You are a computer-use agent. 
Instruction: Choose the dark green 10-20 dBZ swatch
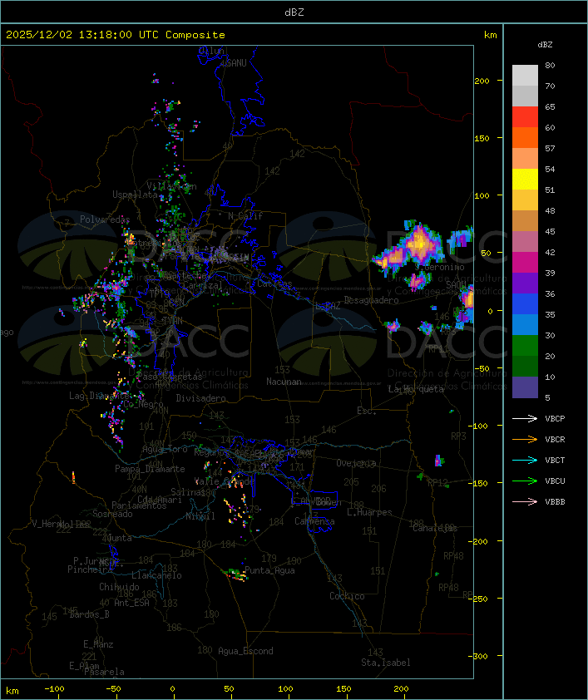tap(525, 366)
